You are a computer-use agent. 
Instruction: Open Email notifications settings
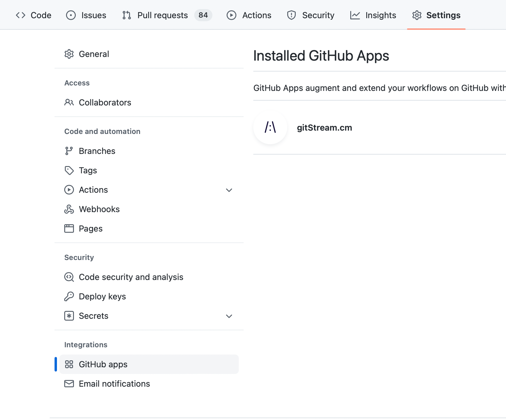coord(114,384)
